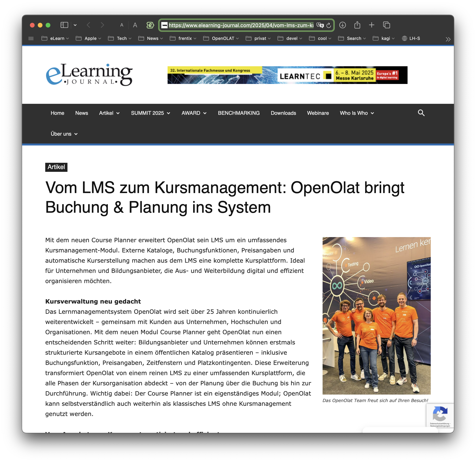476x462 pixels.
Task: Close the Safari window
Action: pyautogui.click(x=32, y=25)
